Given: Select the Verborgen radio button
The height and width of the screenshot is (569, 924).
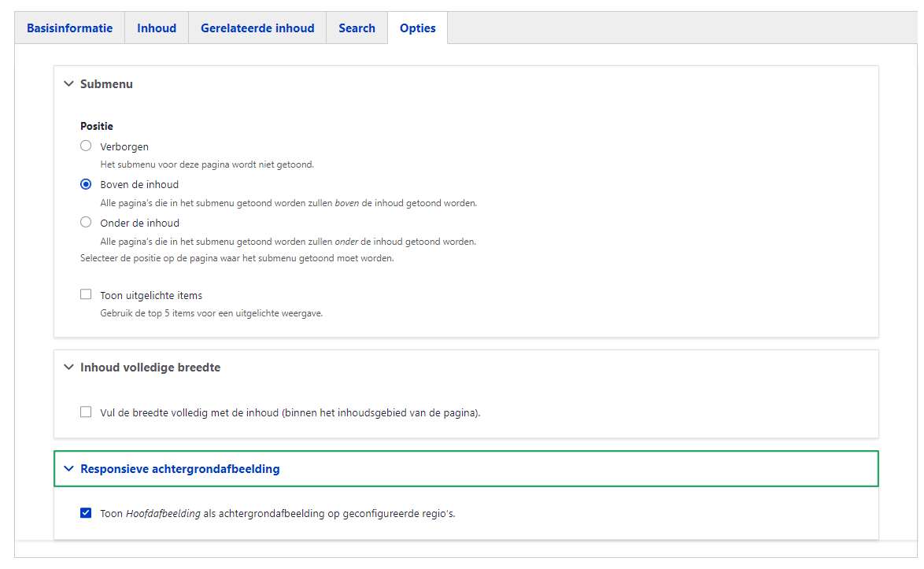Looking at the screenshot, I should [x=86, y=146].
